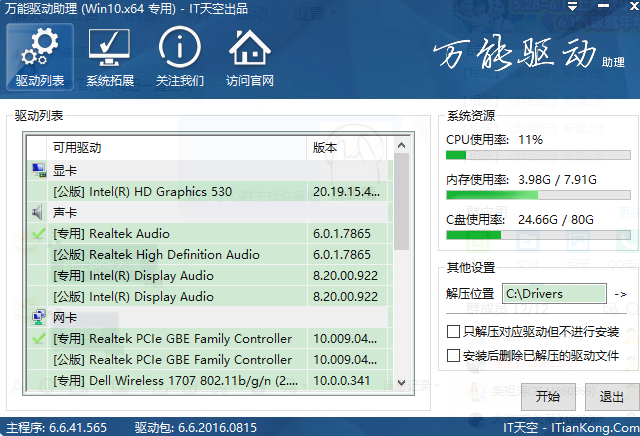
Task: Click the C:\Drivers path field
Action: click(554, 294)
